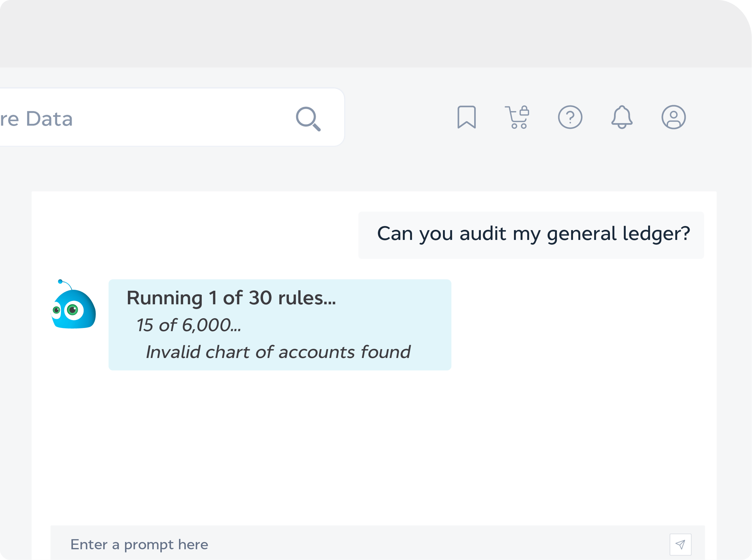
Task: Click empty space left of the user message
Action: click(x=196, y=235)
